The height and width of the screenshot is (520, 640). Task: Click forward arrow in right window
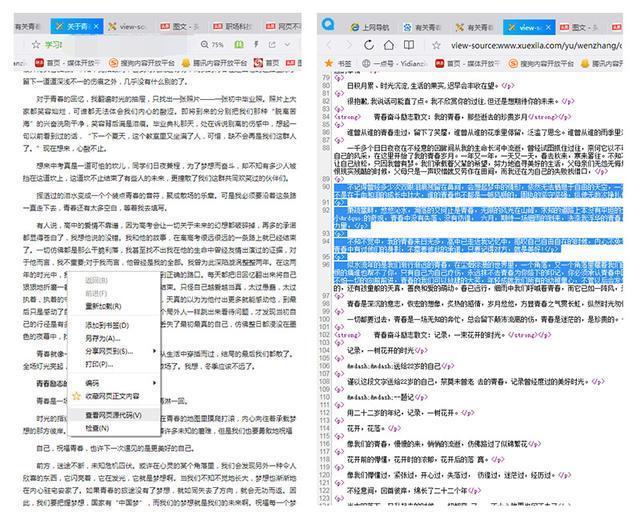pyautogui.click(x=349, y=45)
